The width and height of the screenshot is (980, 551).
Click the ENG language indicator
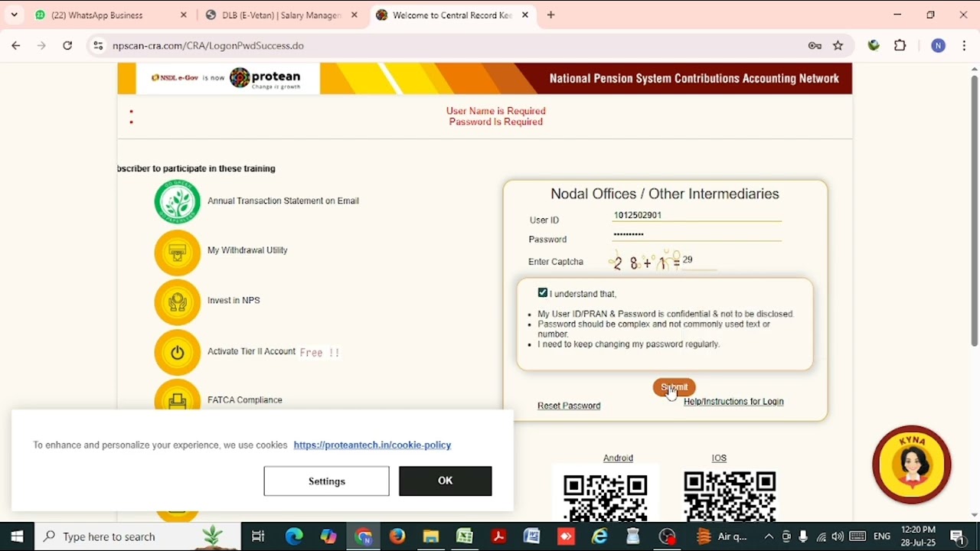click(882, 536)
